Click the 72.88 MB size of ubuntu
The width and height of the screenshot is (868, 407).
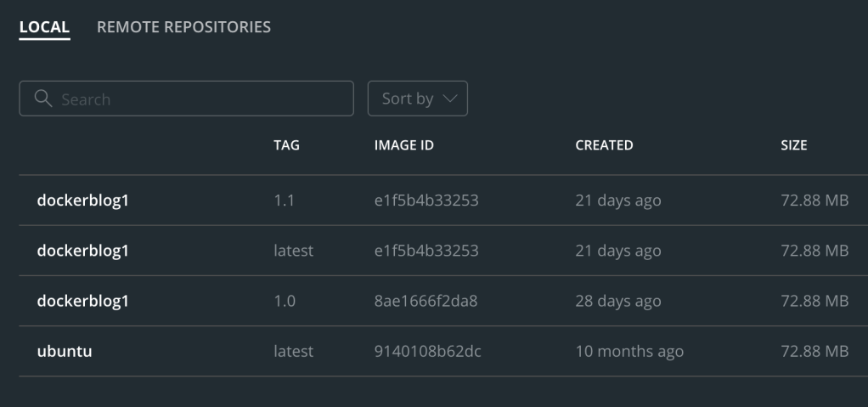click(x=814, y=351)
